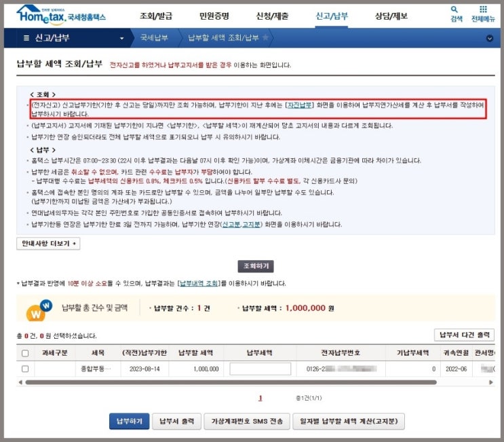This screenshot has height=442, width=504.
Task: Go to page 1 in pagination
Action: (260, 399)
